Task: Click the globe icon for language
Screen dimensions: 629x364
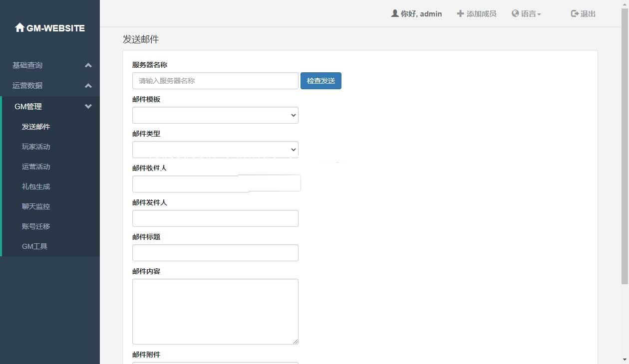Action: pyautogui.click(x=515, y=13)
